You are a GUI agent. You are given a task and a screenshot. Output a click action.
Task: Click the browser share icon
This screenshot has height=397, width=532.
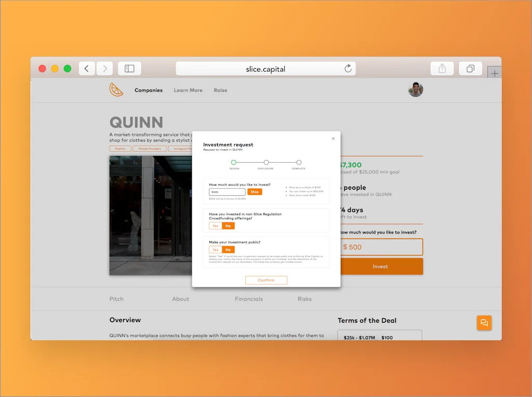pyautogui.click(x=442, y=68)
